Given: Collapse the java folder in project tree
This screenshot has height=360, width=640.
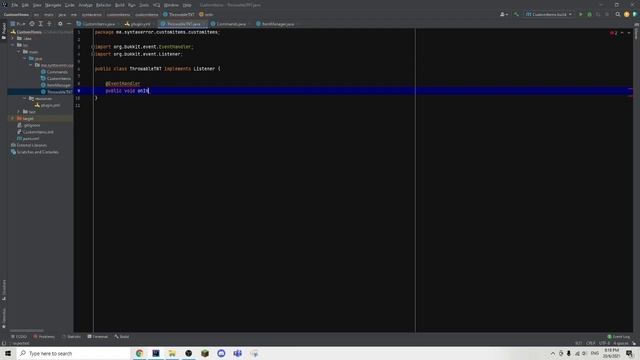Looking at the screenshot, I should click(x=25, y=58).
